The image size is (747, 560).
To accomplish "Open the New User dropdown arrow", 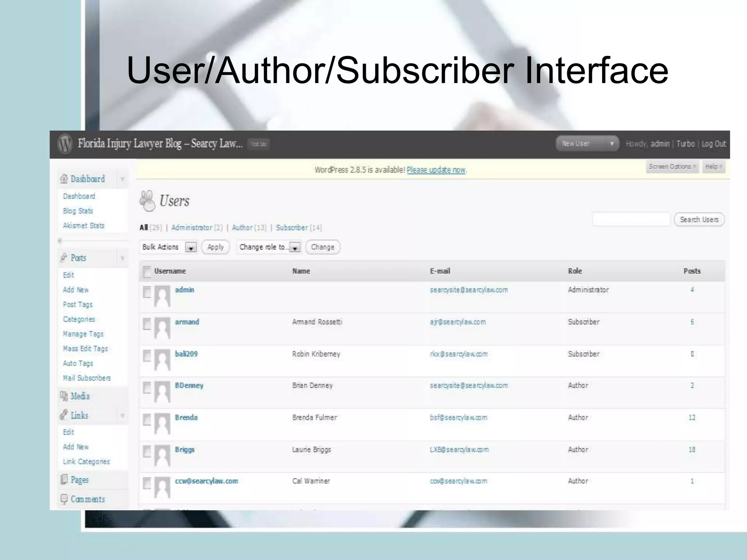I will (x=612, y=144).
